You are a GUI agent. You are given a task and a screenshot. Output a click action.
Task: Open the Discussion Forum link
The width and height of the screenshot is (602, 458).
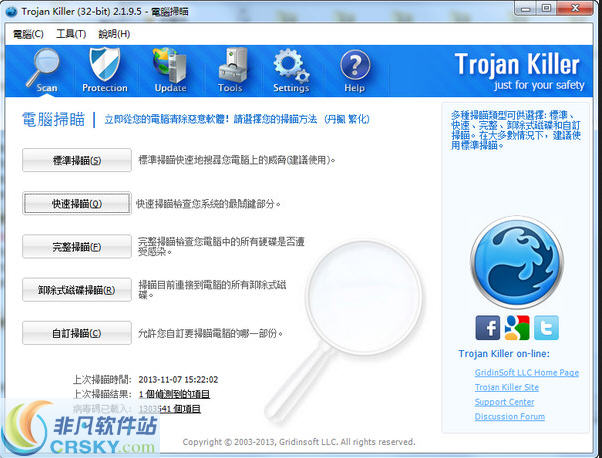(509, 417)
